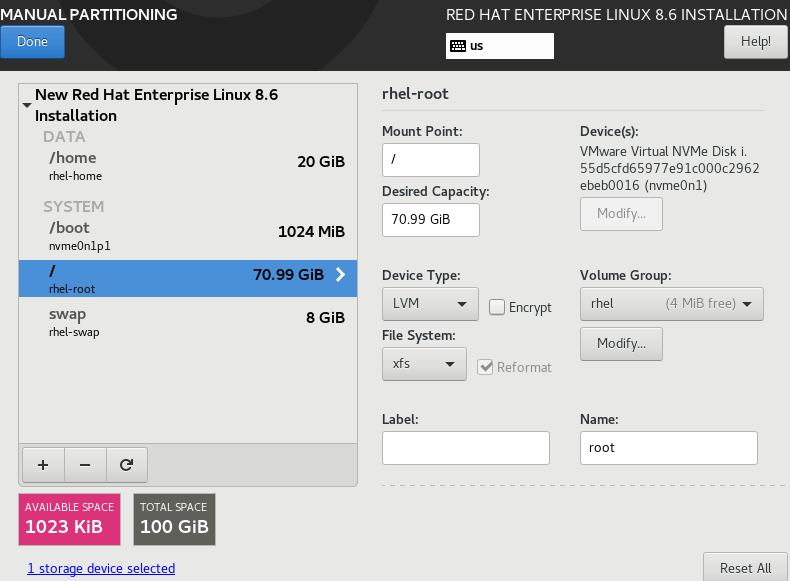790x581 pixels.
Task: Click the SYSTEM section label
Action: (x=74, y=207)
